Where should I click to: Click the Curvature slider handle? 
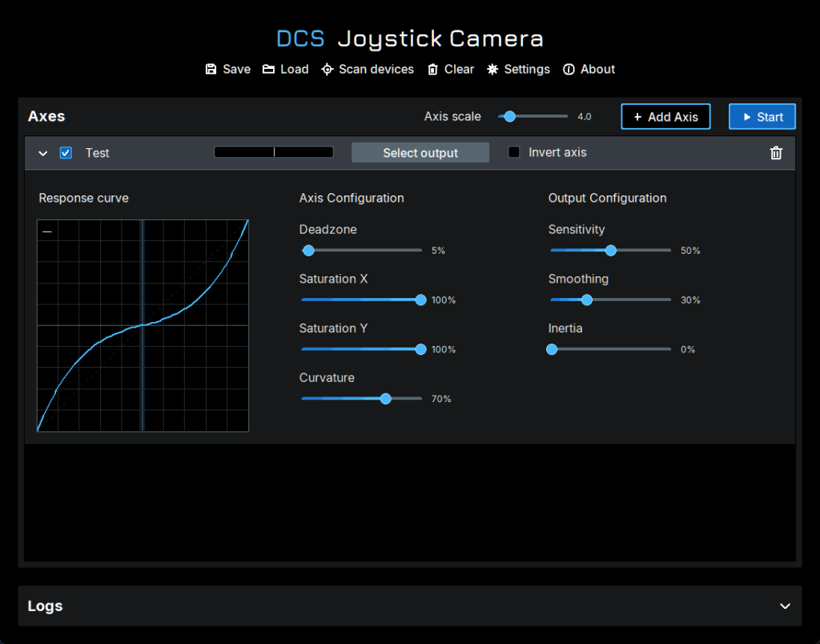tap(385, 399)
